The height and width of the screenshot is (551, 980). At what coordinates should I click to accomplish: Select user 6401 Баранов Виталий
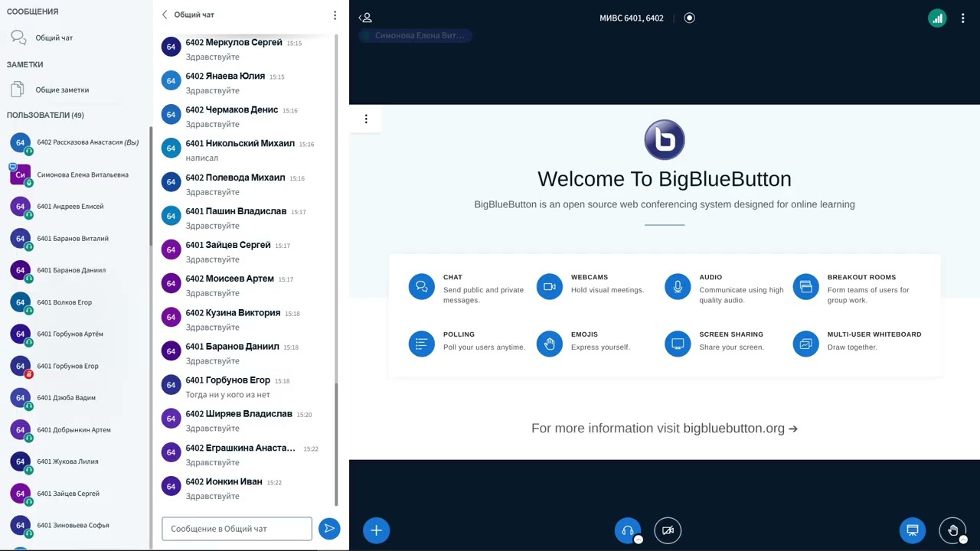coord(77,239)
